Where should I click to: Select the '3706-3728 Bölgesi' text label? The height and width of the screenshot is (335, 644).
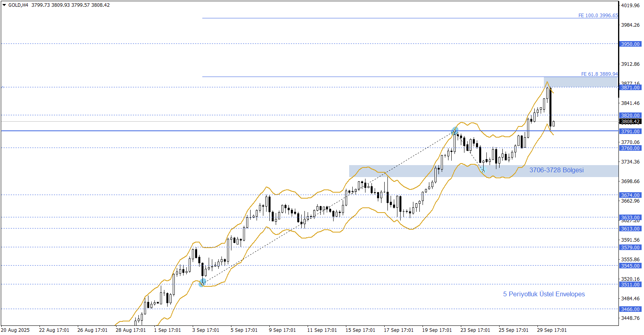(x=556, y=170)
